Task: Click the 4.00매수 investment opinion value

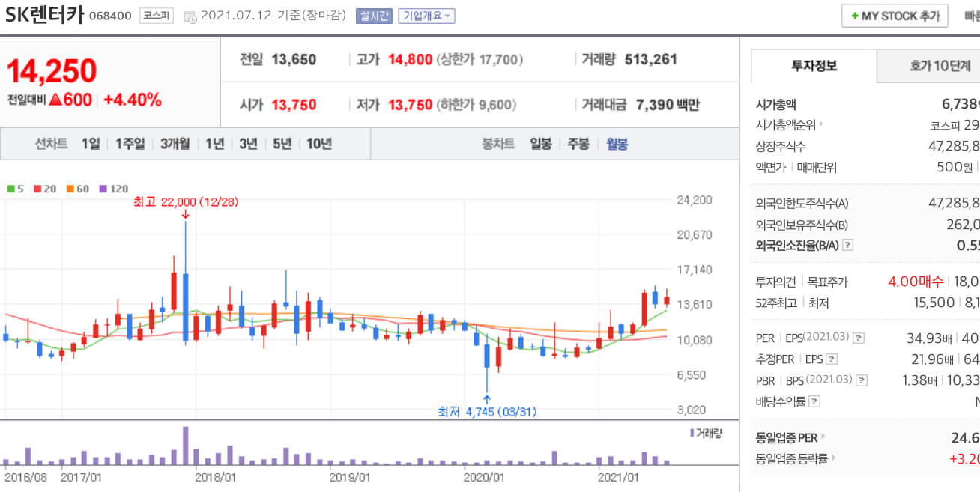Action: (916, 282)
